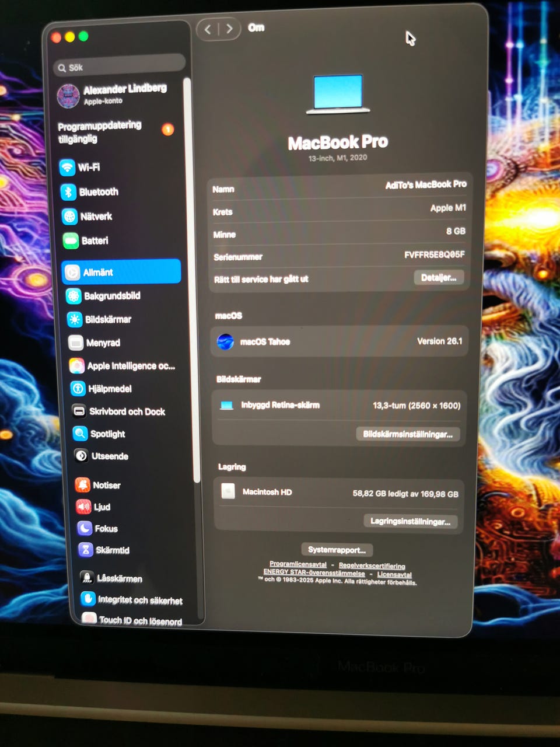Click the red close window button
This screenshot has width=560, height=747.
click(x=56, y=38)
